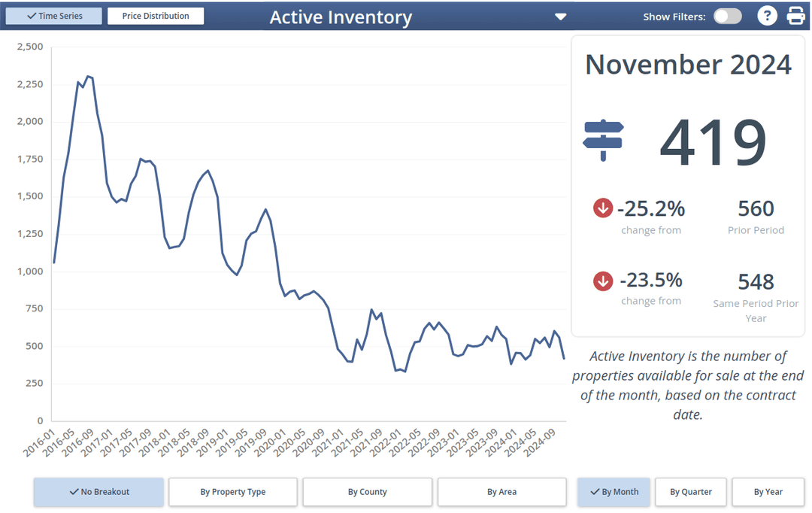The height and width of the screenshot is (513, 812).
Task: Select the No Breakout option
Action: 98,492
